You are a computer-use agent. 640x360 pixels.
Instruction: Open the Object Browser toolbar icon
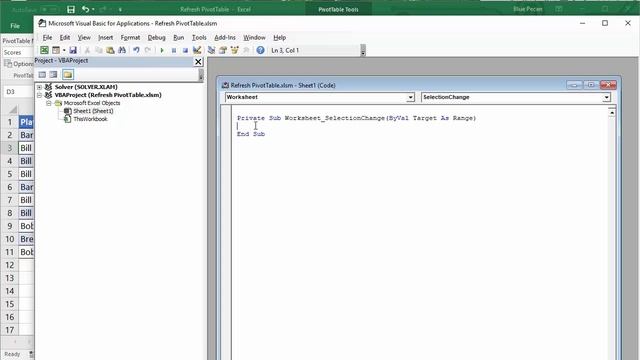pos(235,50)
